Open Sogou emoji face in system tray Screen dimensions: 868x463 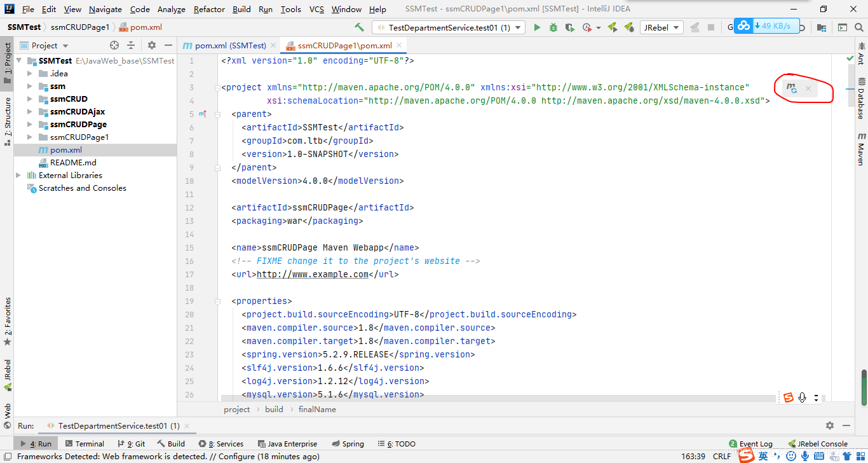[x=791, y=456]
